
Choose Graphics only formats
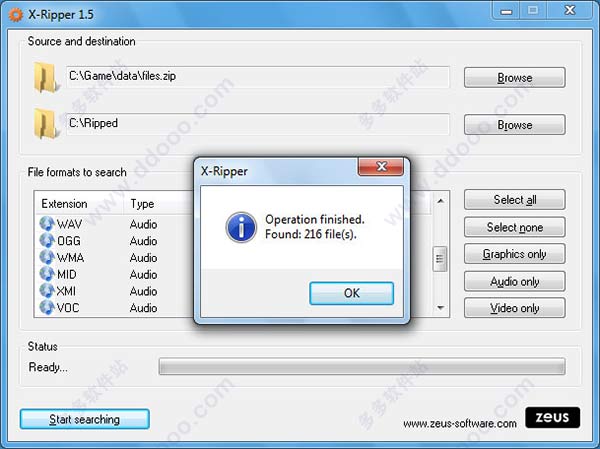[515, 254]
